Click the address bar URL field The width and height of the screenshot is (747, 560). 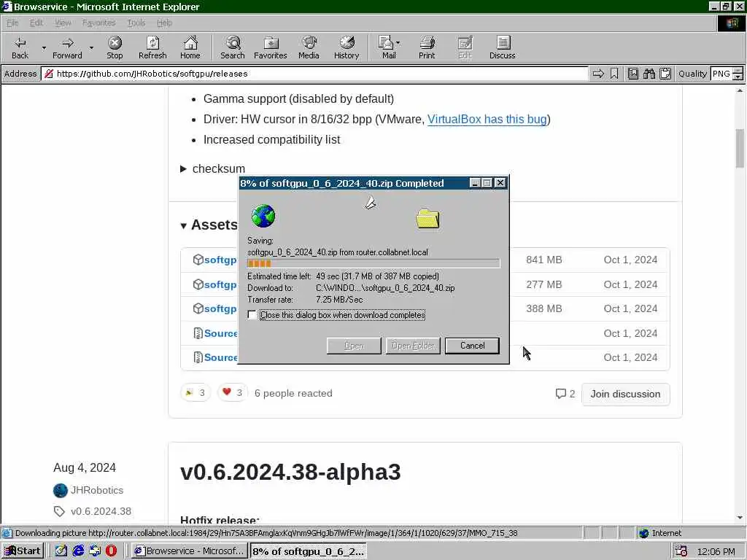[x=315, y=74]
